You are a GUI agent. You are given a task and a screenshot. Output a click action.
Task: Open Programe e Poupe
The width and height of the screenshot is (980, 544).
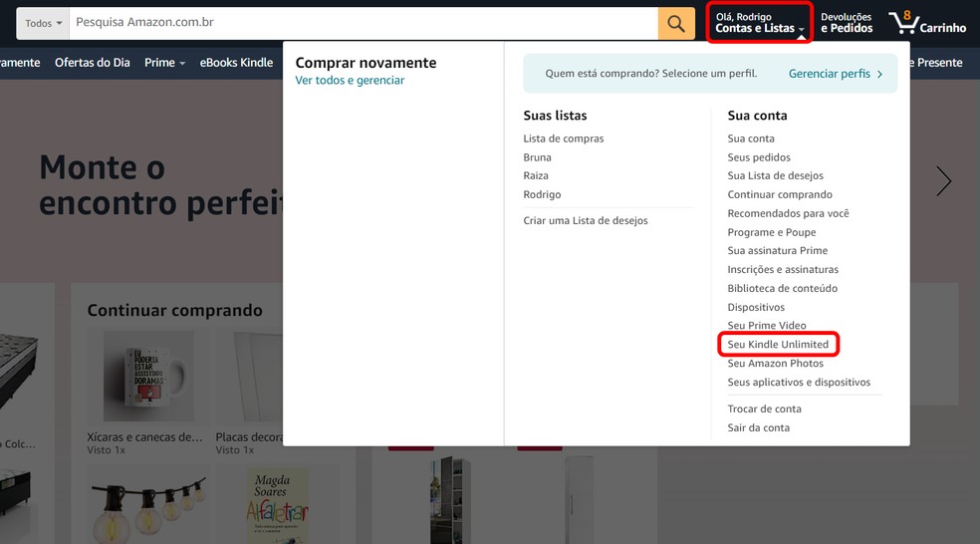(x=771, y=232)
